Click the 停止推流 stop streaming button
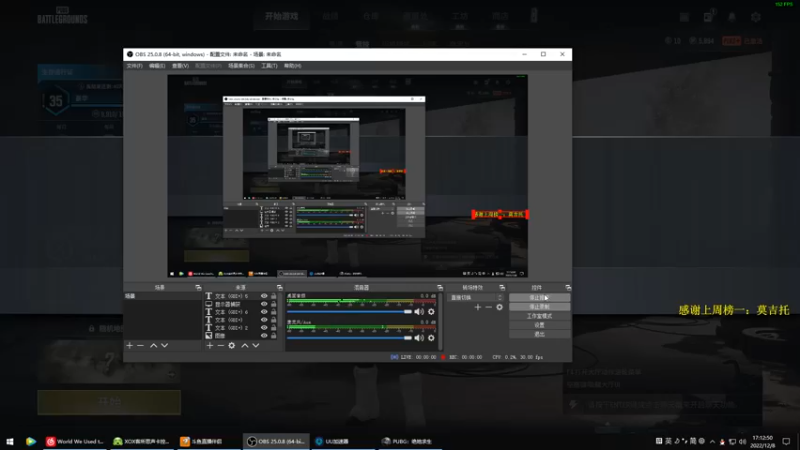Screen dimensions: 800x450 click(x=539, y=297)
